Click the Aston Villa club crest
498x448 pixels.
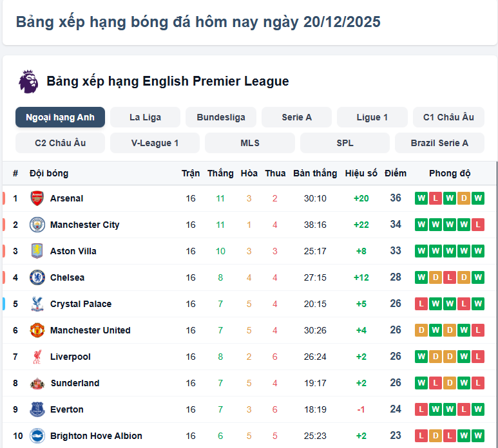click(x=37, y=251)
